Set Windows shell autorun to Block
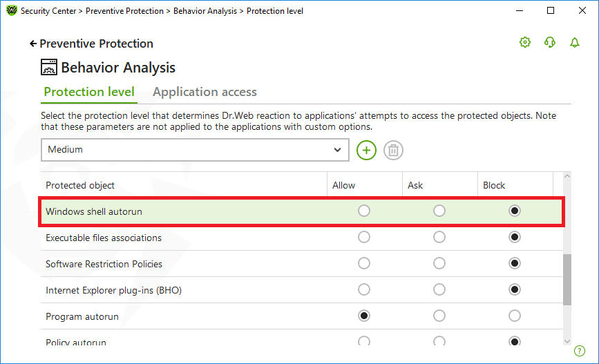The image size is (599, 364). [x=515, y=211]
